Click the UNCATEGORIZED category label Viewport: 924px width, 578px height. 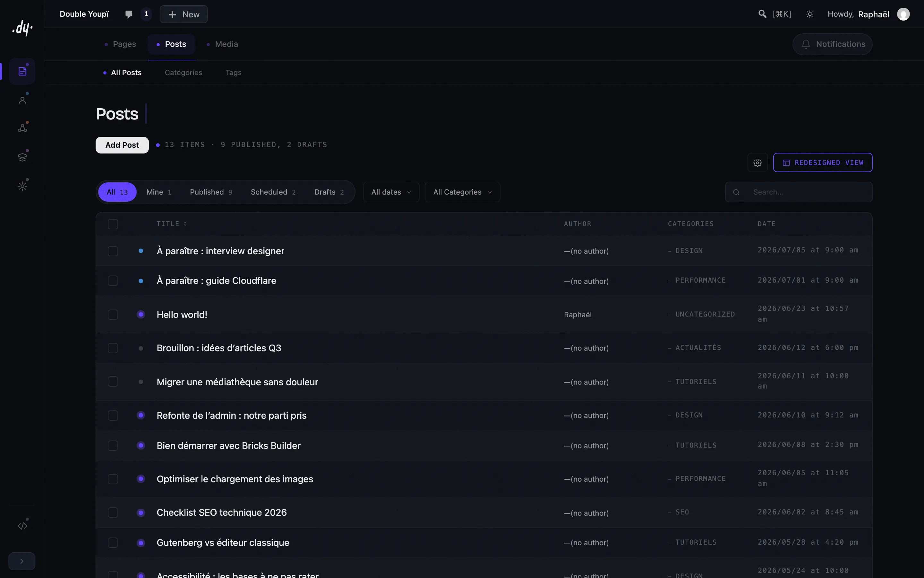coord(705,314)
